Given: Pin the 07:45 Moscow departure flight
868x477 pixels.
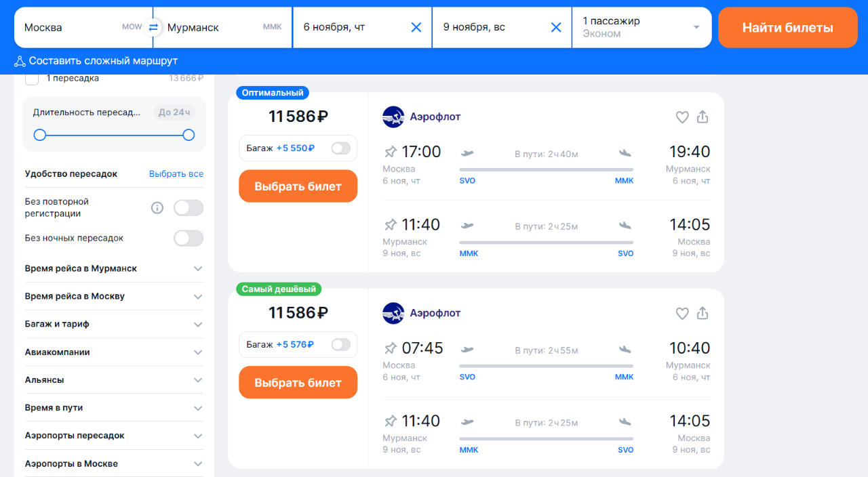Looking at the screenshot, I should tap(391, 348).
